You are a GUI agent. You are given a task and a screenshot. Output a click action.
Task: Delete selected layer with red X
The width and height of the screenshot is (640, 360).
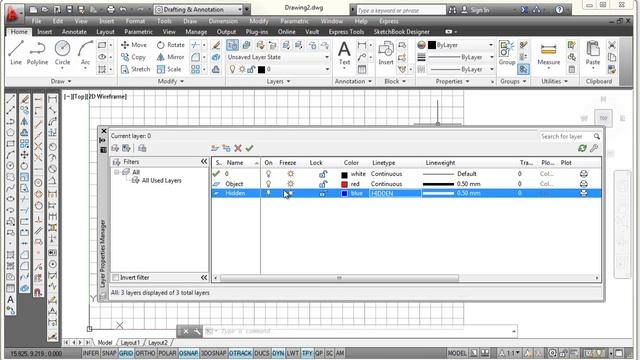(x=238, y=148)
